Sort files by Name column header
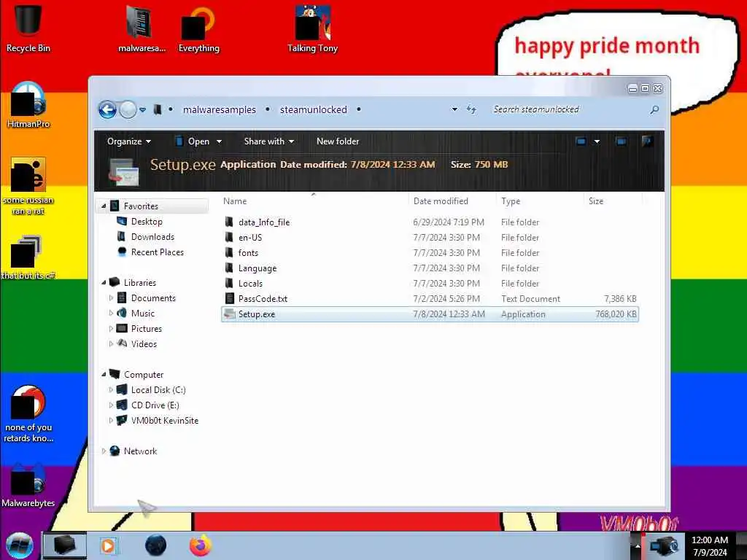747x560 pixels. coord(314,201)
